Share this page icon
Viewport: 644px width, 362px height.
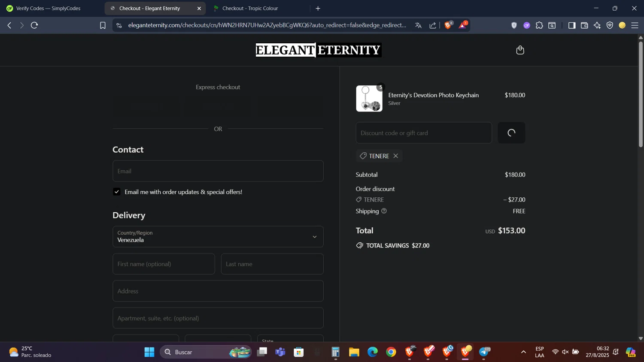click(433, 25)
